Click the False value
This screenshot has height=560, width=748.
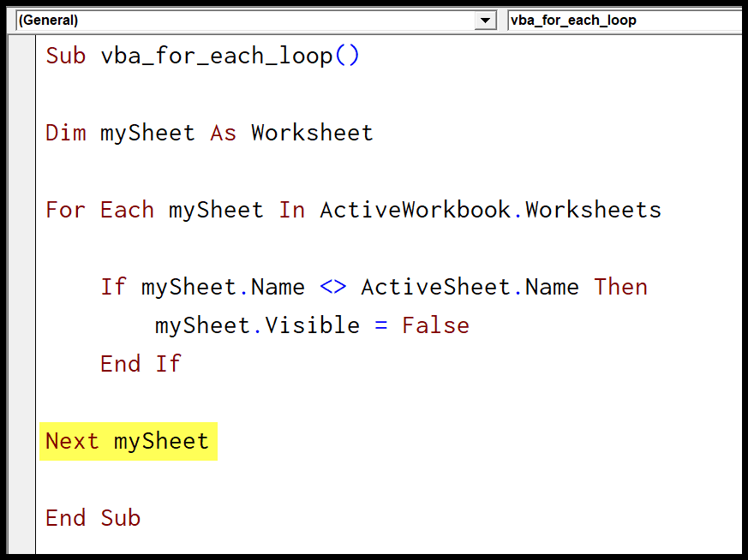coord(435,326)
